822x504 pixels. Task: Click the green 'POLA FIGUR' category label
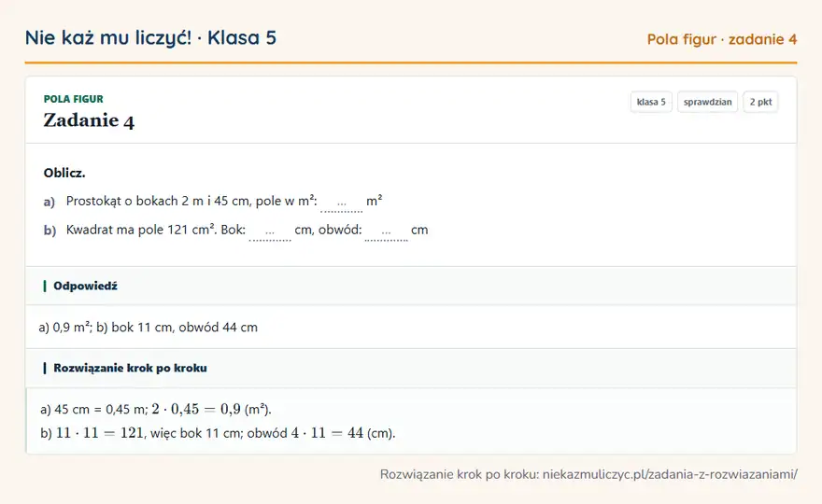coord(74,99)
